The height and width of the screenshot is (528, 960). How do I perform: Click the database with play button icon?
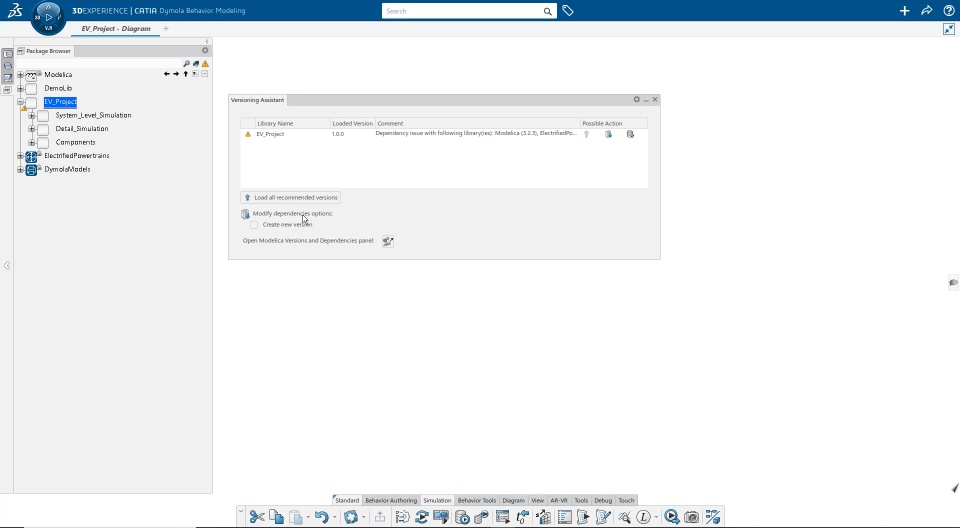pos(462,517)
